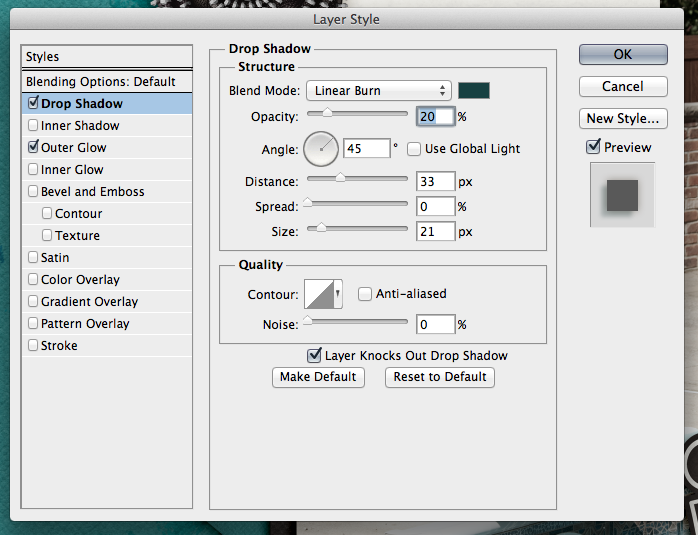Click the Angle value field

tap(367, 148)
